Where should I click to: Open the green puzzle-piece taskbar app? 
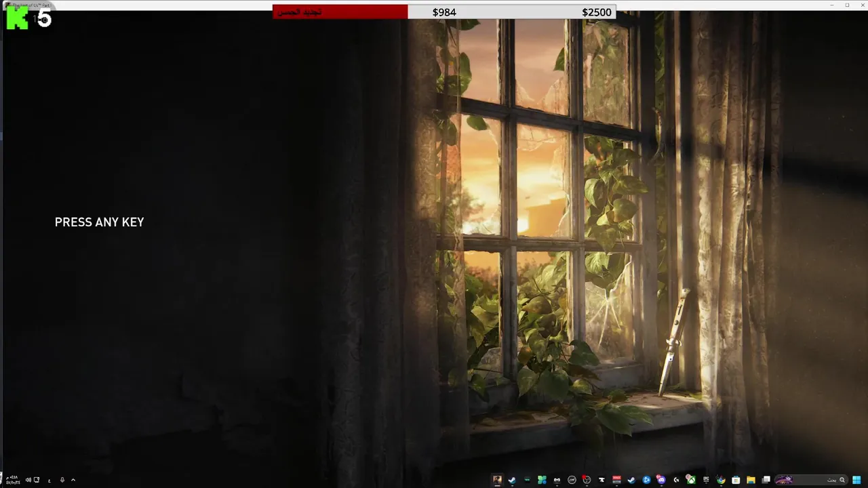[x=542, y=480]
